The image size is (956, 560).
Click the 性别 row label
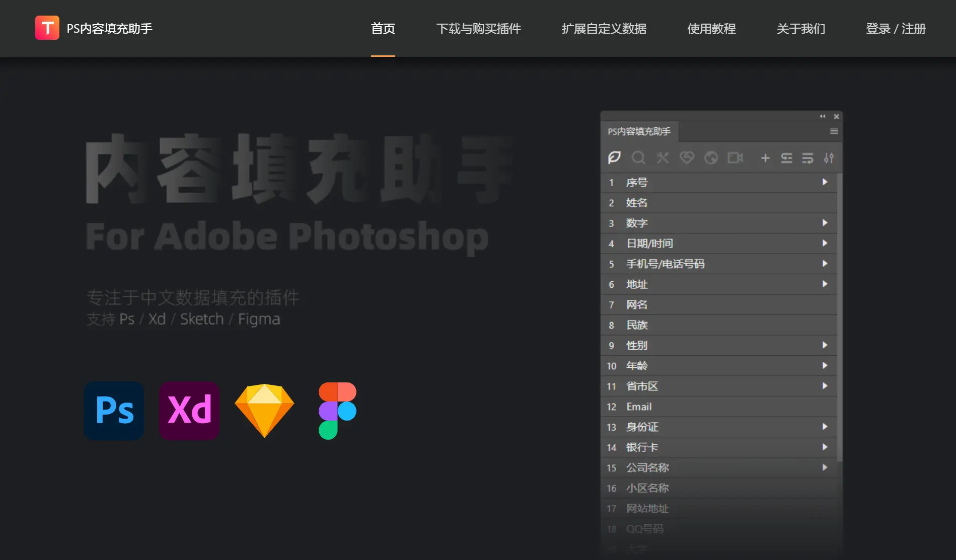(x=637, y=345)
